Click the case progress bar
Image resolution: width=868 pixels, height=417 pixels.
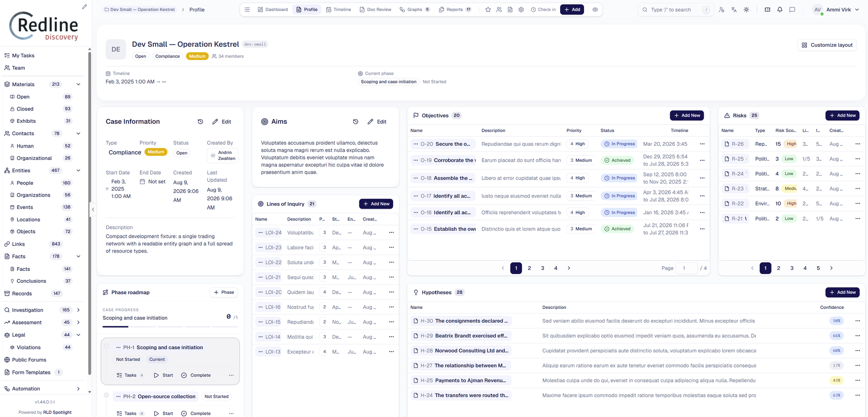pyautogui.click(x=170, y=327)
